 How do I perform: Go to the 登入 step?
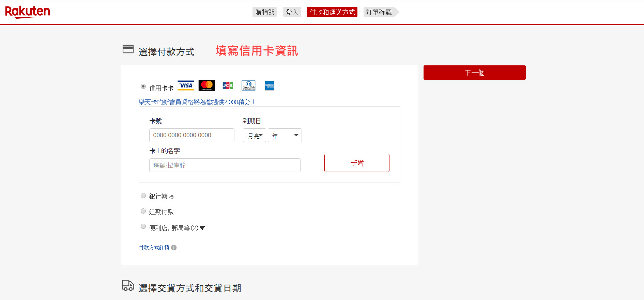[x=292, y=12]
